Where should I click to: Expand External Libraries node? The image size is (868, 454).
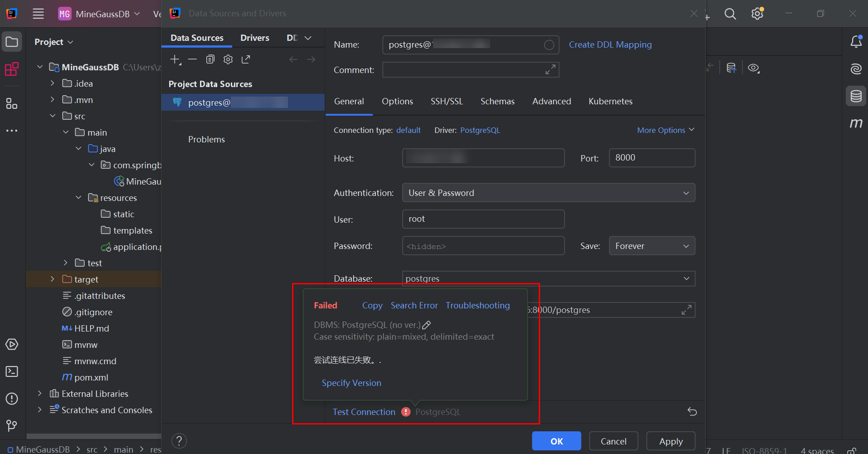tap(39, 393)
